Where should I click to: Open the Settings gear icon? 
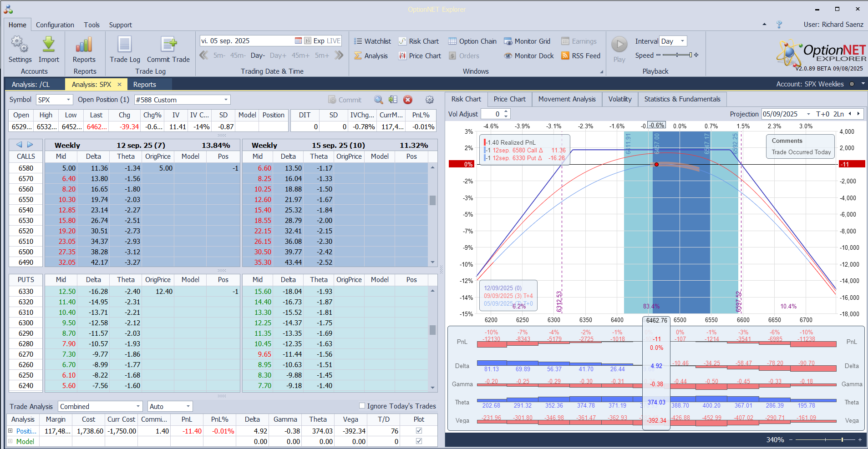[x=20, y=45]
